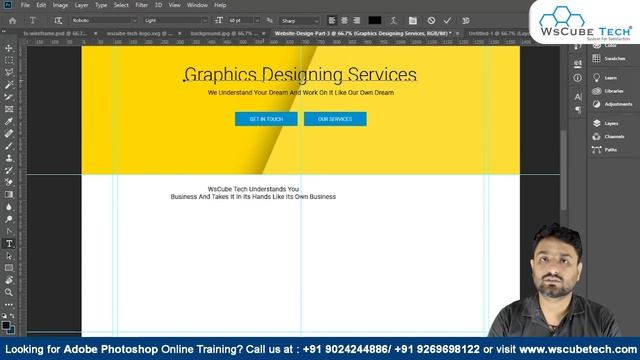Close the background.jpg tab
Viewport: 640px width, 360px height.
click(x=264, y=33)
